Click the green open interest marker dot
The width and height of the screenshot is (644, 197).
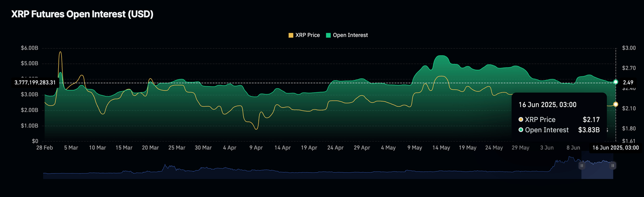tap(615, 82)
